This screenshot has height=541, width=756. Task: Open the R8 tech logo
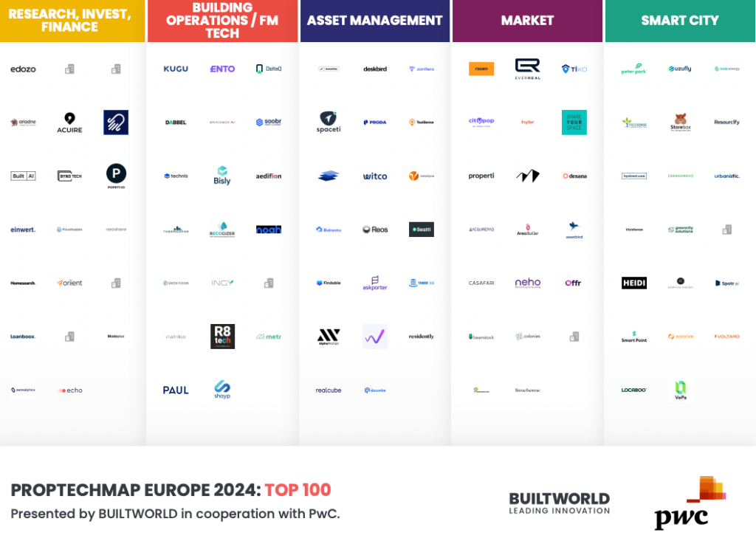coord(222,336)
